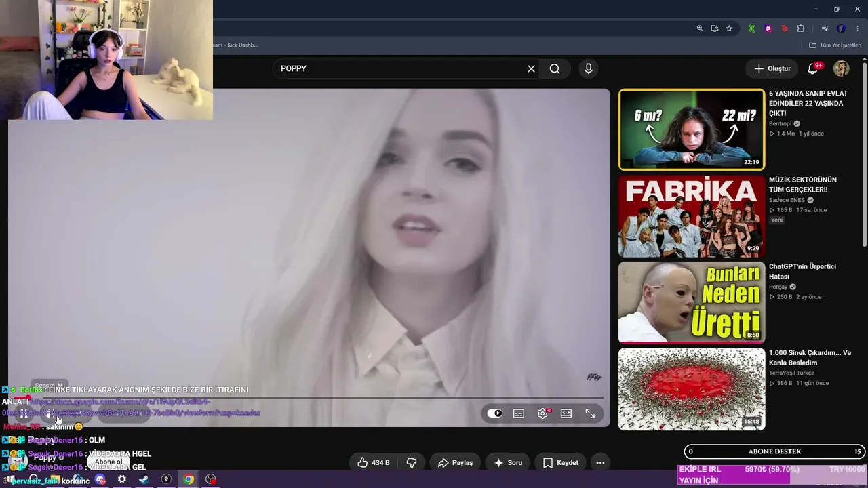Open the red fly circle video thumbnail
The width and height of the screenshot is (868, 488).
pyautogui.click(x=692, y=389)
